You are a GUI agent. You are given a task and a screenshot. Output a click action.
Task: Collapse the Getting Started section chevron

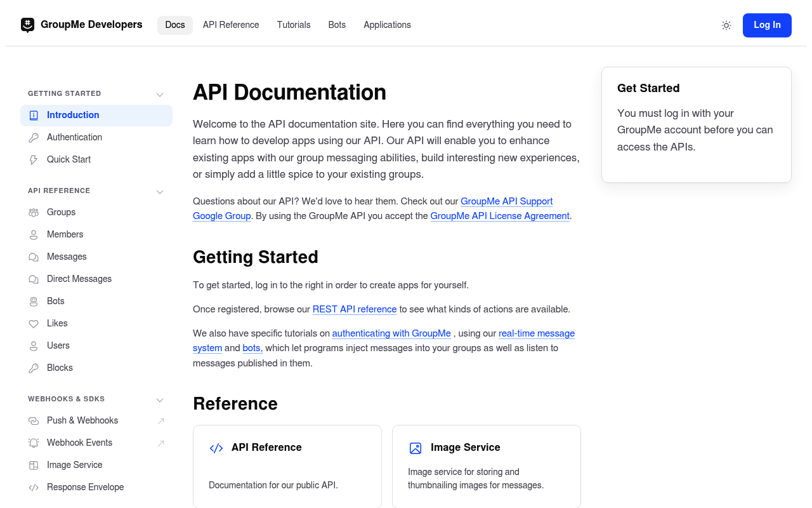pos(160,95)
